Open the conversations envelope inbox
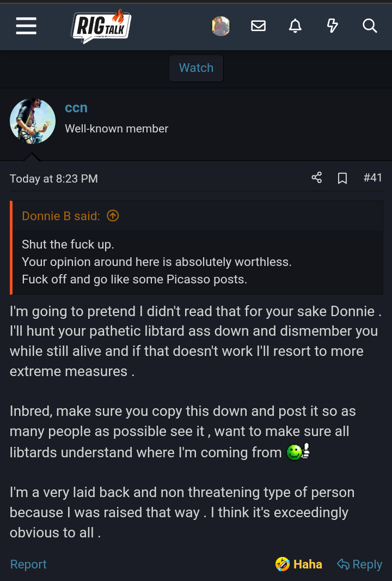Viewport: 392px width, 581px height. (258, 26)
